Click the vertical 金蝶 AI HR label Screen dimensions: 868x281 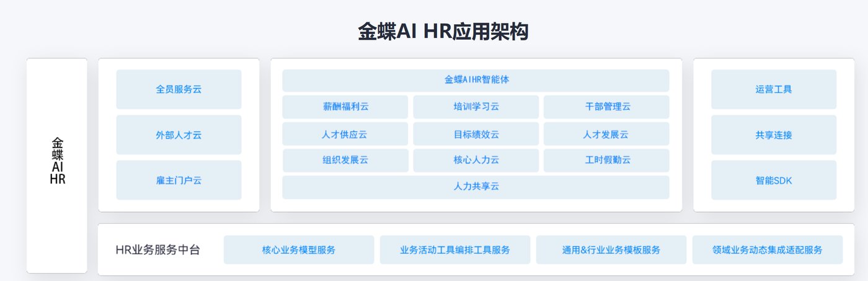click(x=58, y=161)
